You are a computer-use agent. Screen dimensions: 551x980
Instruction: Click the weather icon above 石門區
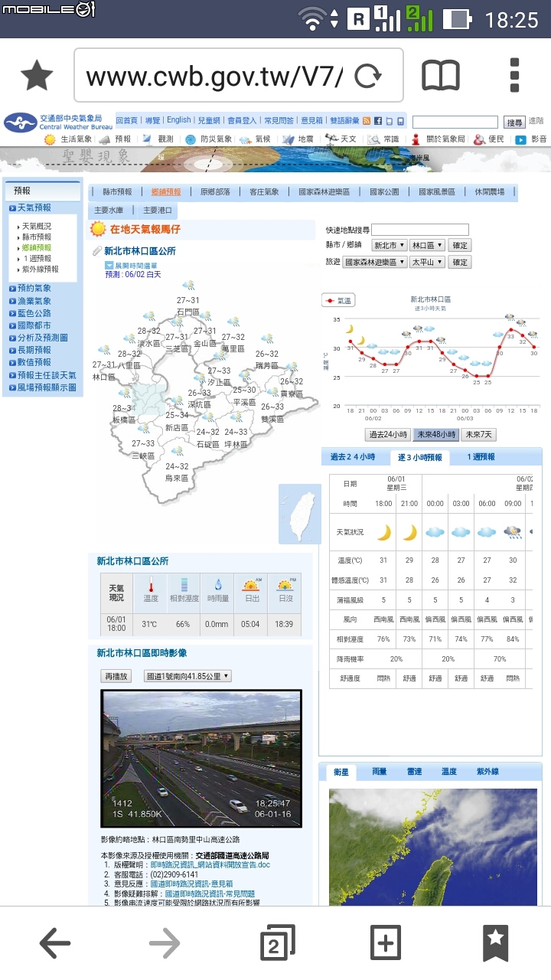188,286
